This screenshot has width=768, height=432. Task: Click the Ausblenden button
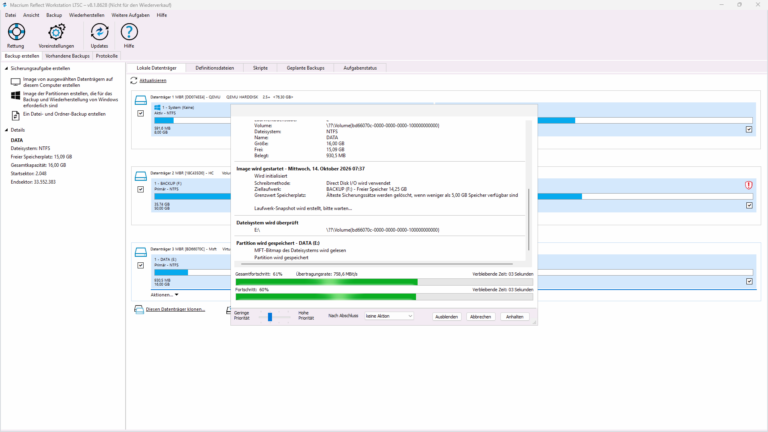[x=446, y=317]
